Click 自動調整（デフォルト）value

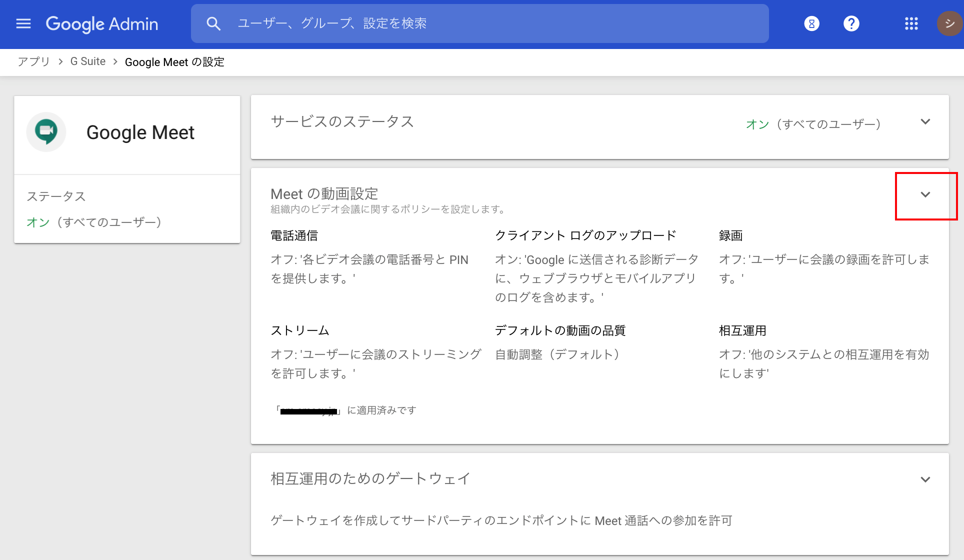(x=557, y=354)
